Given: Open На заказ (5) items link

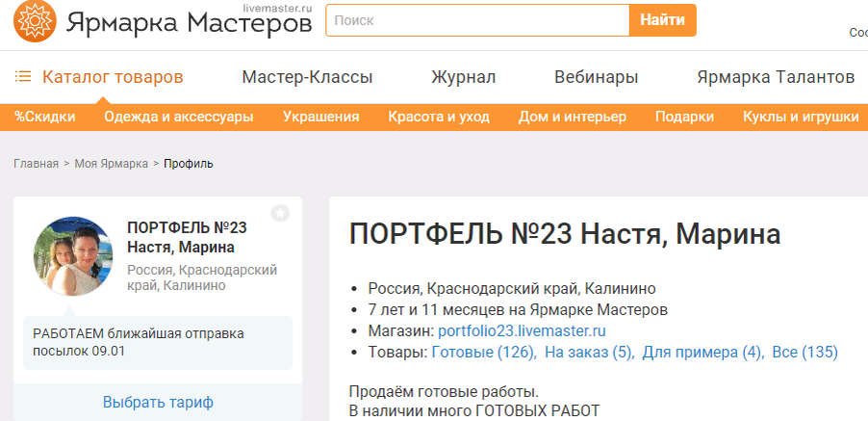Looking at the screenshot, I should (590, 353).
